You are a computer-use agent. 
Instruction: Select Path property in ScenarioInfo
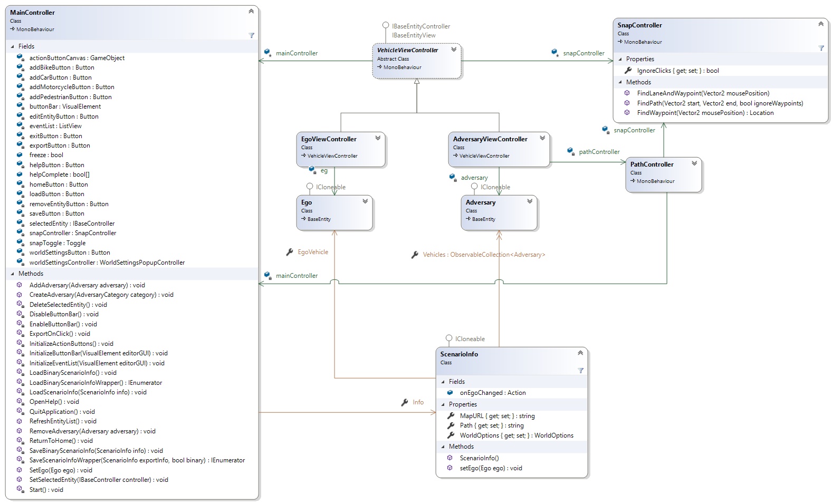[492, 425]
